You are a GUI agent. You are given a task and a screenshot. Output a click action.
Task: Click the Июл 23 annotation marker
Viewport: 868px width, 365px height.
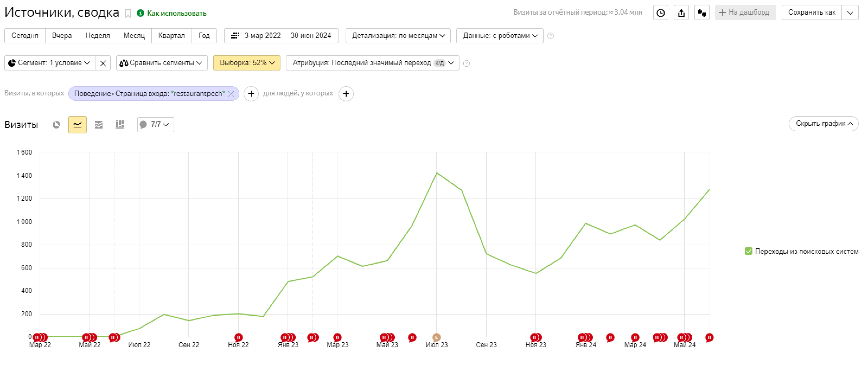tap(436, 337)
